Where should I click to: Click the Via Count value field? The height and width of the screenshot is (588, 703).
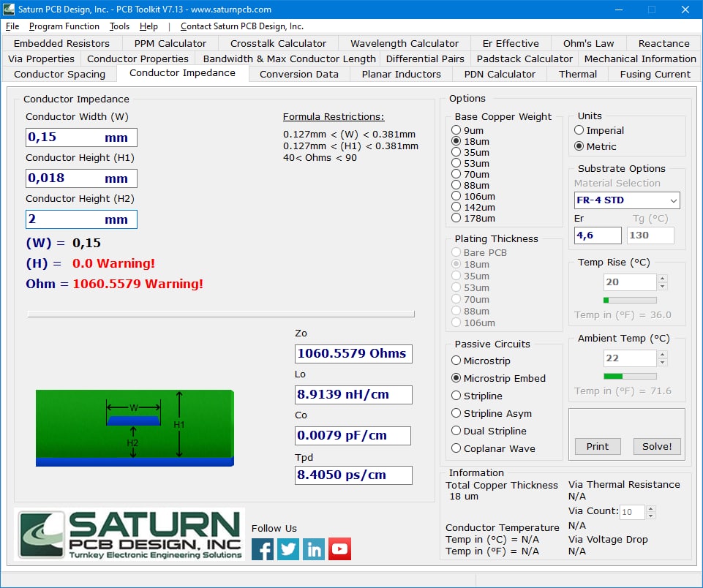pos(633,512)
